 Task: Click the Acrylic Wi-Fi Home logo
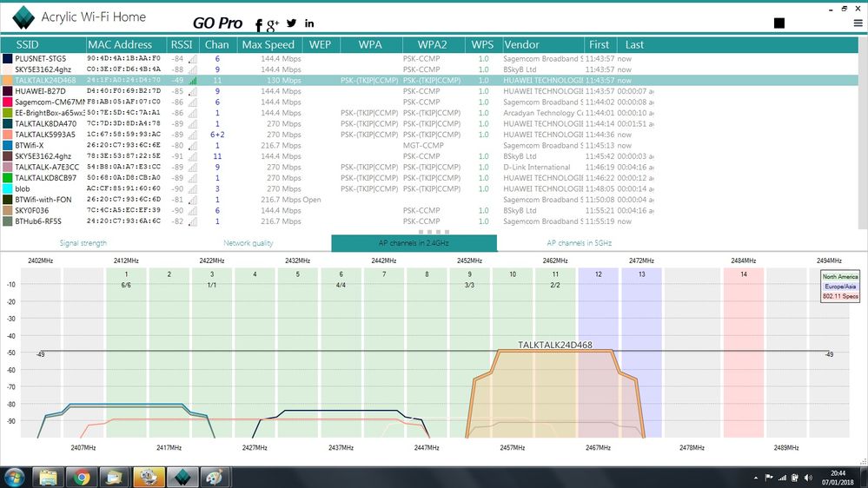pyautogui.click(x=19, y=17)
